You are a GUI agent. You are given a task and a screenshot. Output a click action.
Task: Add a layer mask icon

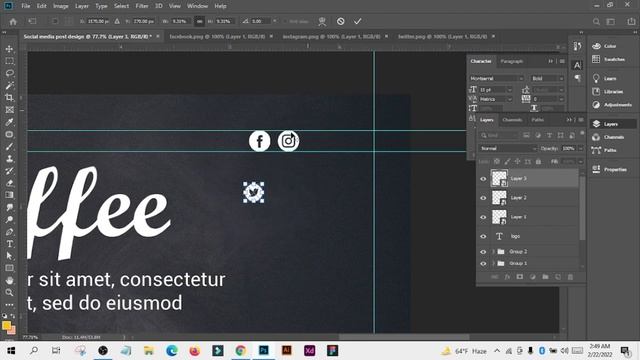point(520,277)
